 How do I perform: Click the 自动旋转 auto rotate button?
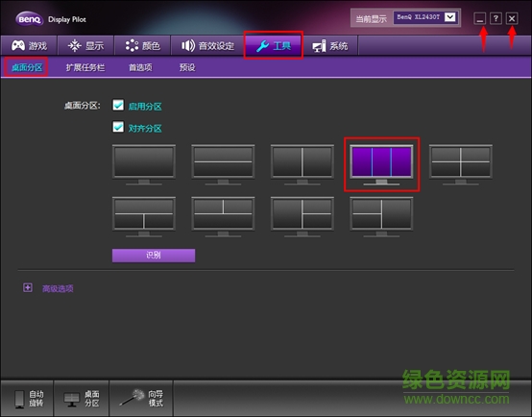(27, 399)
